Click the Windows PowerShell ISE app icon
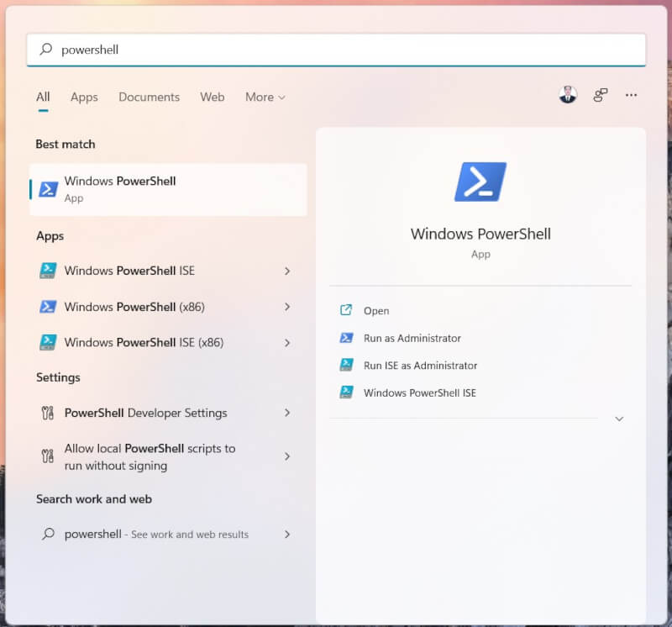Viewport: 672px width, 627px height. coord(48,271)
